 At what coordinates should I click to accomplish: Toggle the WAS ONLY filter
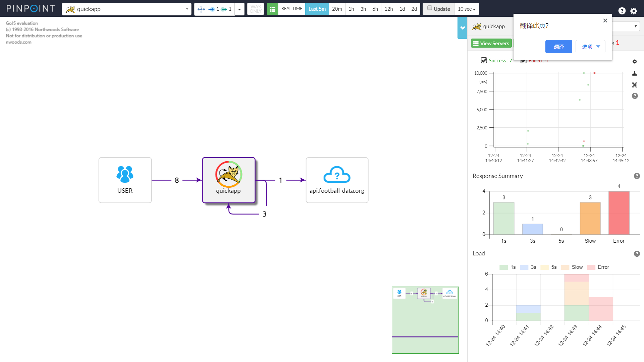coord(256,9)
